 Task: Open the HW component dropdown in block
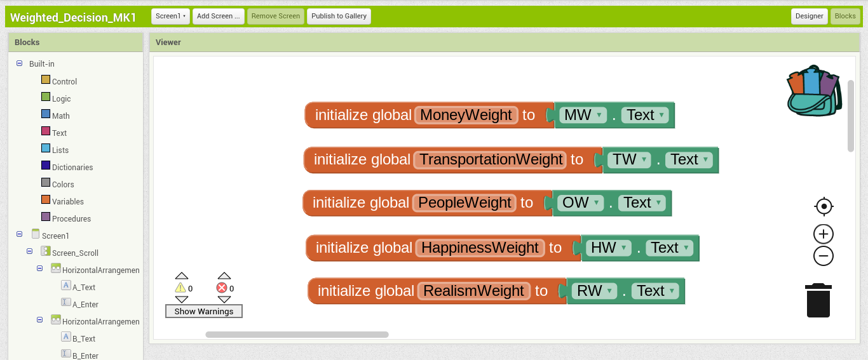pyautogui.click(x=609, y=248)
